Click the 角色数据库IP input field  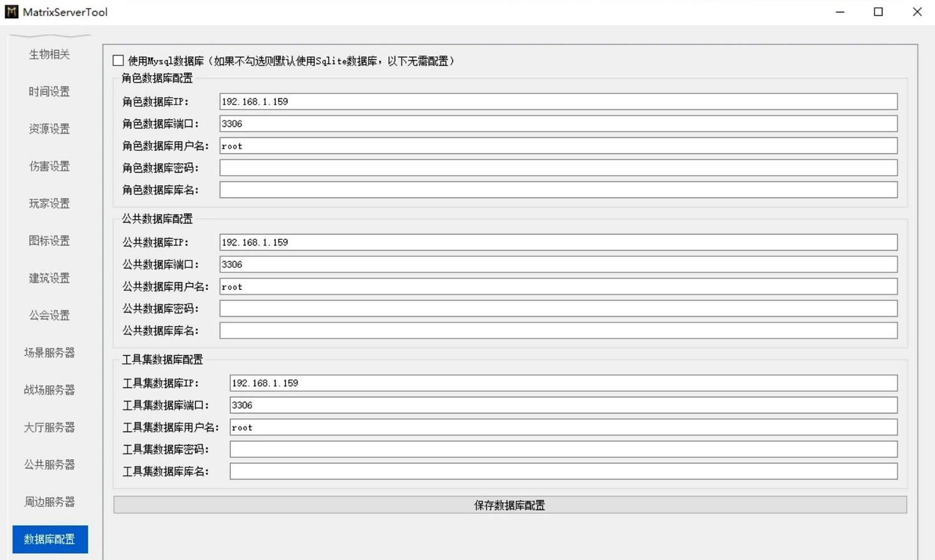(x=558, y=102)
